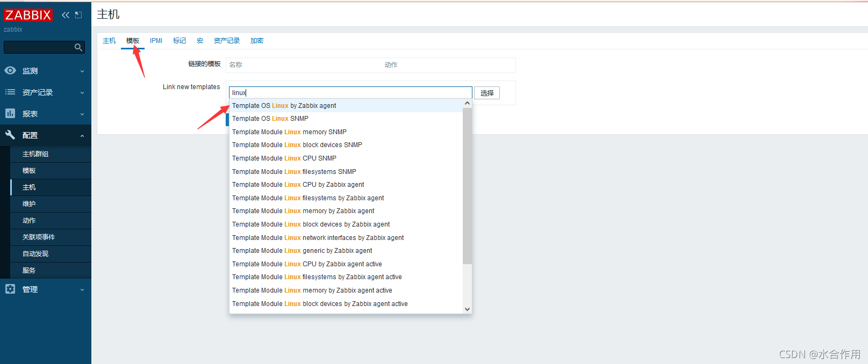868x364 pixels.
Task: Click the gear icon for 管理
Action: tap(10, 289)
